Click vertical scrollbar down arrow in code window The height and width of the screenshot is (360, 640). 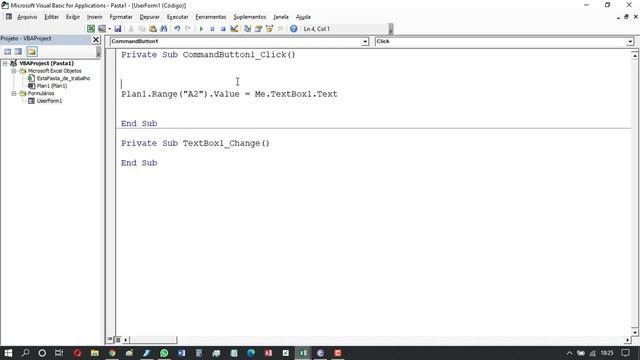635,332
